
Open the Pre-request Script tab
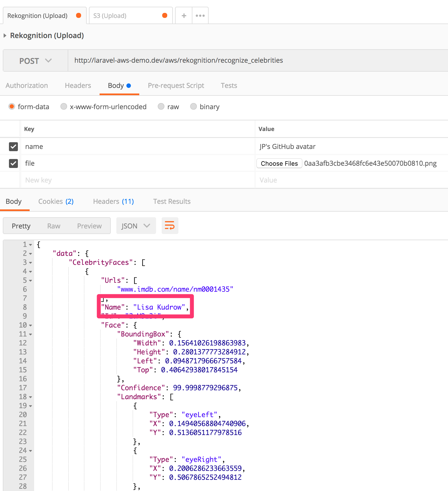click(x=176, y=86)
